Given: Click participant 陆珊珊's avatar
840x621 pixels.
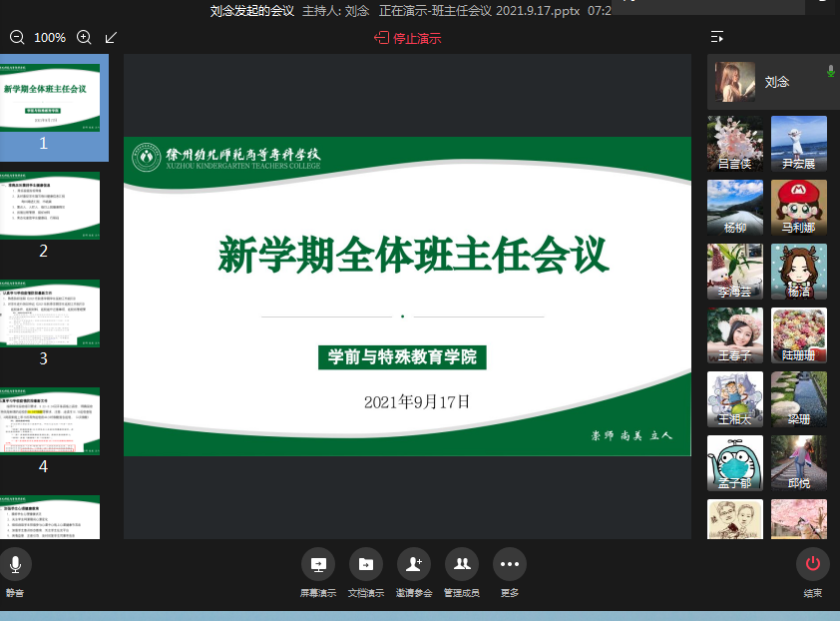Looking at the screenshot, I should coord(798,335).
